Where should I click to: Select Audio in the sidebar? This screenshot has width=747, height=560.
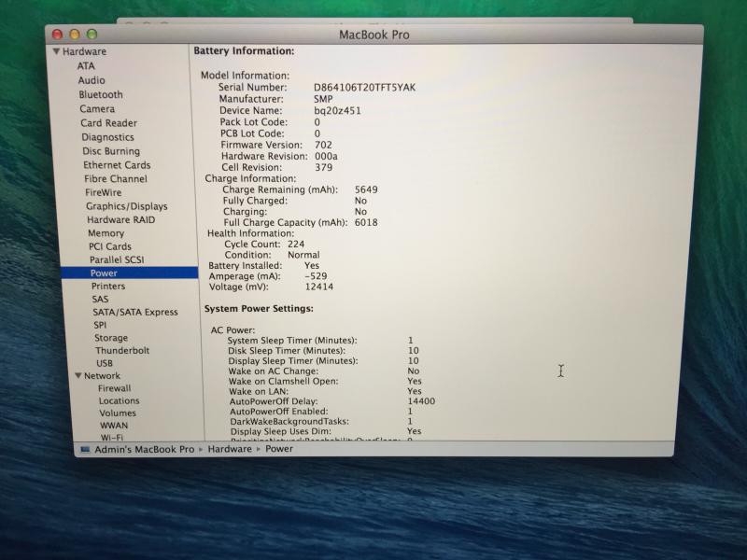[x=92, y=80]
